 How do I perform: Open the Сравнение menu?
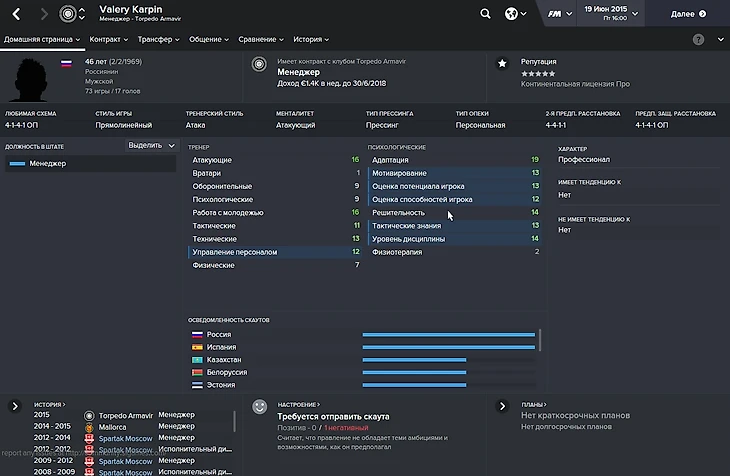pos(262,39)
